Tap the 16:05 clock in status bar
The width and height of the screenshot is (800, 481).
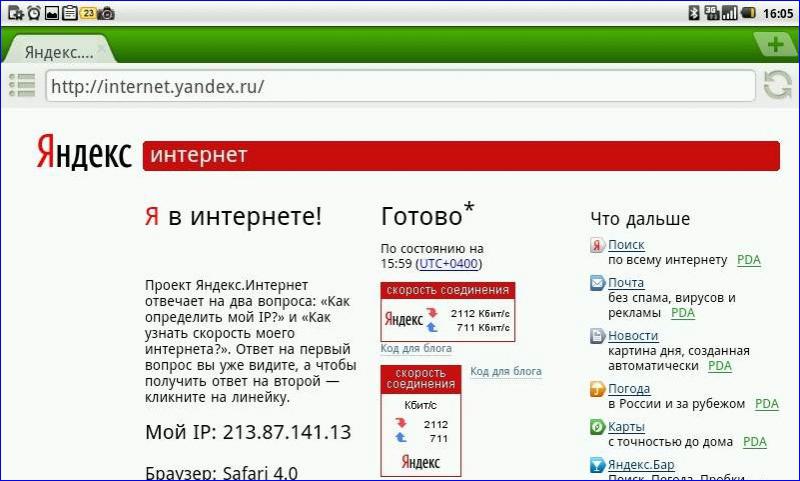[778, 13]
